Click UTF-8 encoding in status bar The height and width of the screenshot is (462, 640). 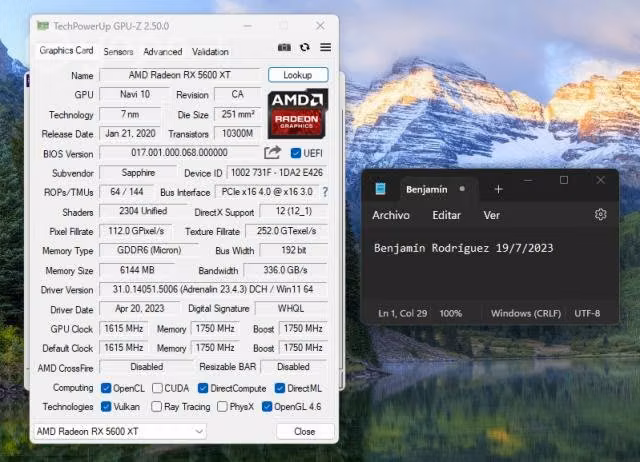(587, 313)
